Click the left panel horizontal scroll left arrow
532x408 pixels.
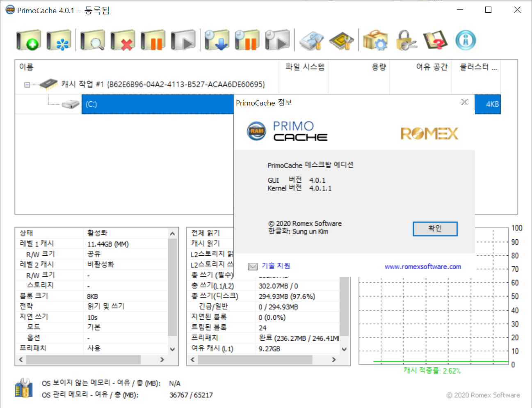tap(21, 360)
